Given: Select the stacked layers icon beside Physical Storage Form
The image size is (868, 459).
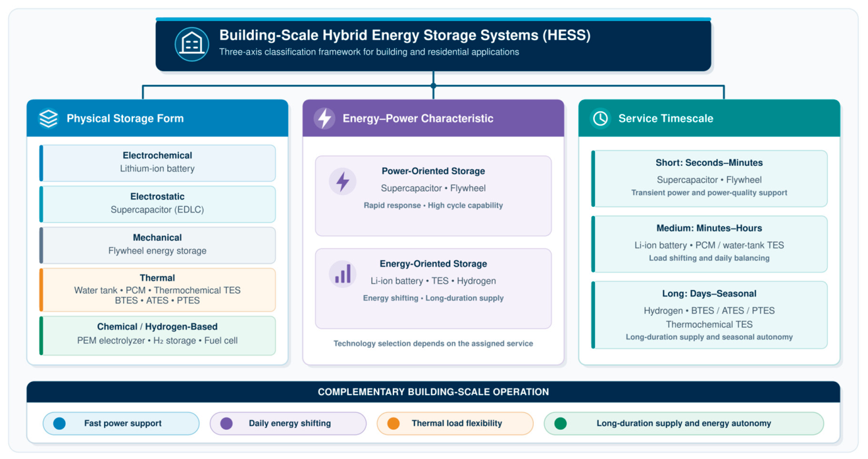Looking at the screenshot, I should [49, 119].
